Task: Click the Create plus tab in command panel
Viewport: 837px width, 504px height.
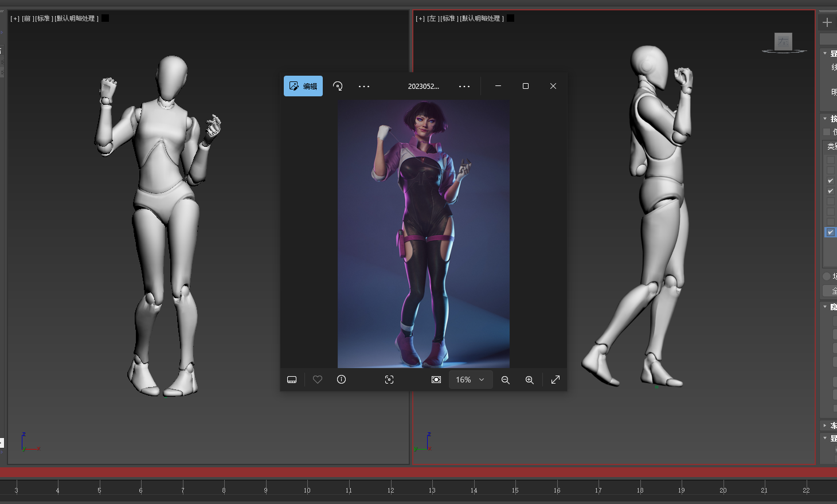Action: [x=827, y=22]
